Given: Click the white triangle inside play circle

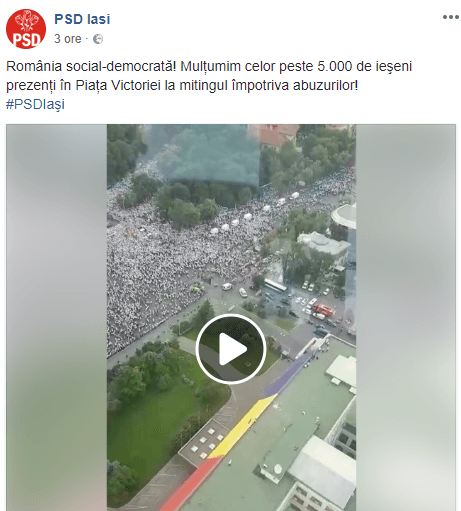Looking at the screenshot, I should [x=232, y=349].
